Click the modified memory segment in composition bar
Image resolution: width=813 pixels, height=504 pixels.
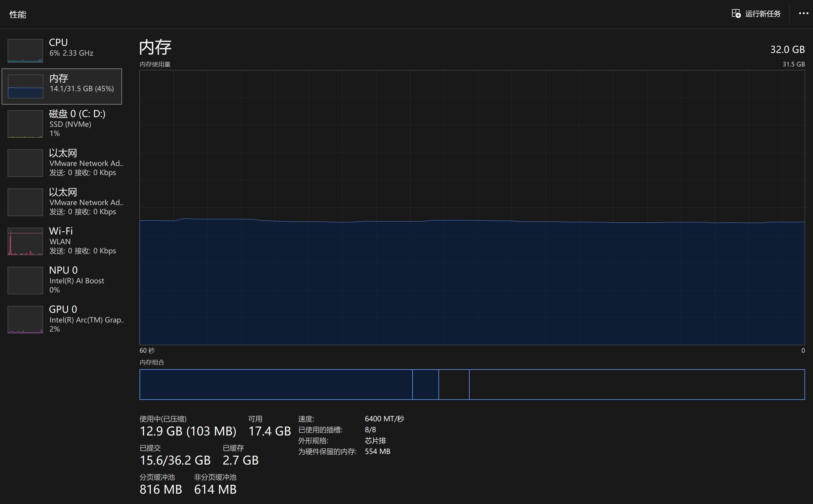(x=425, y=384)
